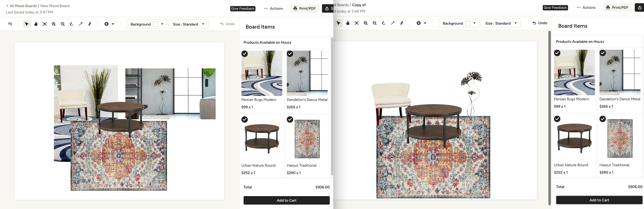
Task: Open the gear settings menu in New Mood Board window
Action: 109,24
